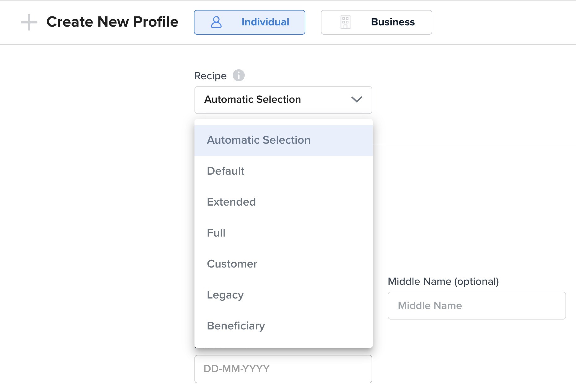576x392 pixels.
Task: Pick the Extended recipe option
Action: 231,202
